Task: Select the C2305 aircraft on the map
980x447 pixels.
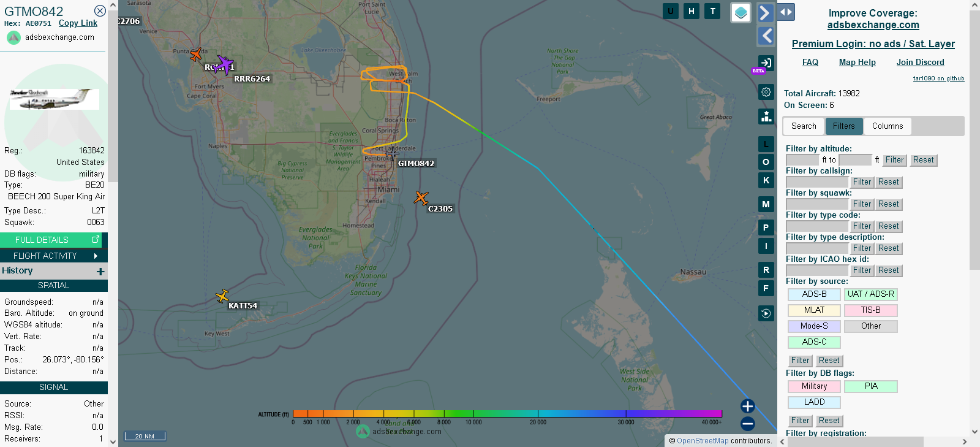Action: (421, 197)
